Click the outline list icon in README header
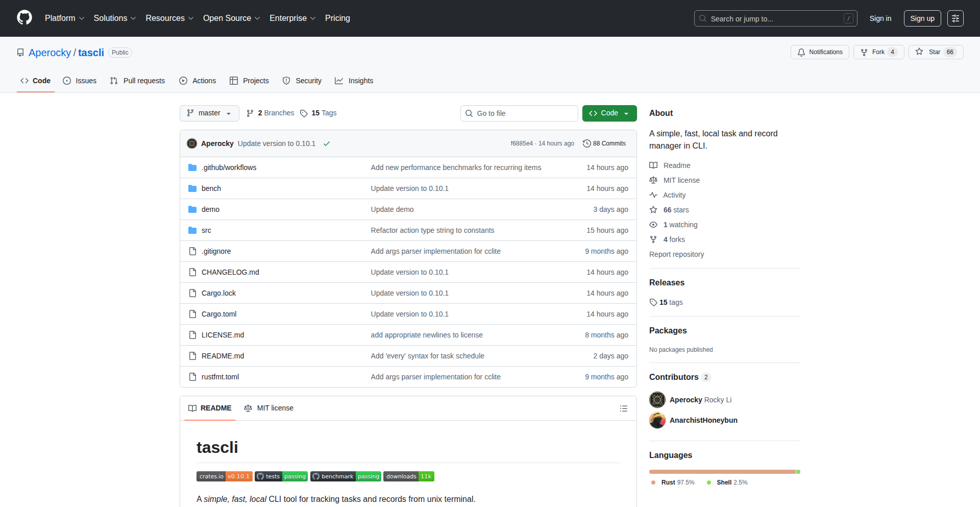The height and width of the screenshot is (507, 980). (x=624, y=408)
